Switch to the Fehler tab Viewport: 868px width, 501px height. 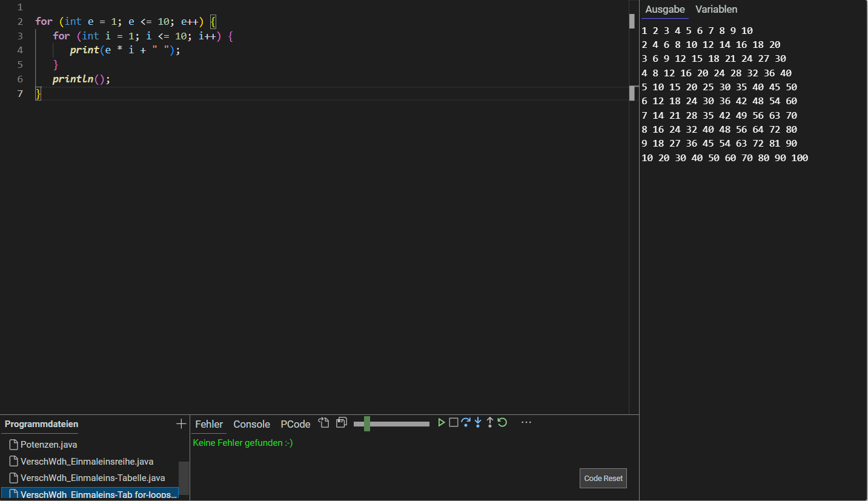pos(209,424)
